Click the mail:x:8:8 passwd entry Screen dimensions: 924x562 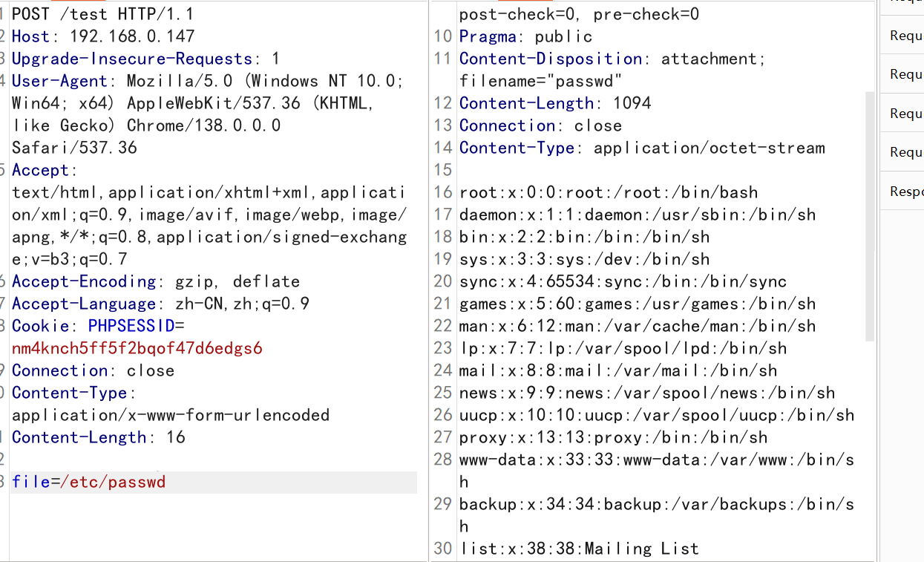coord(618,370)
